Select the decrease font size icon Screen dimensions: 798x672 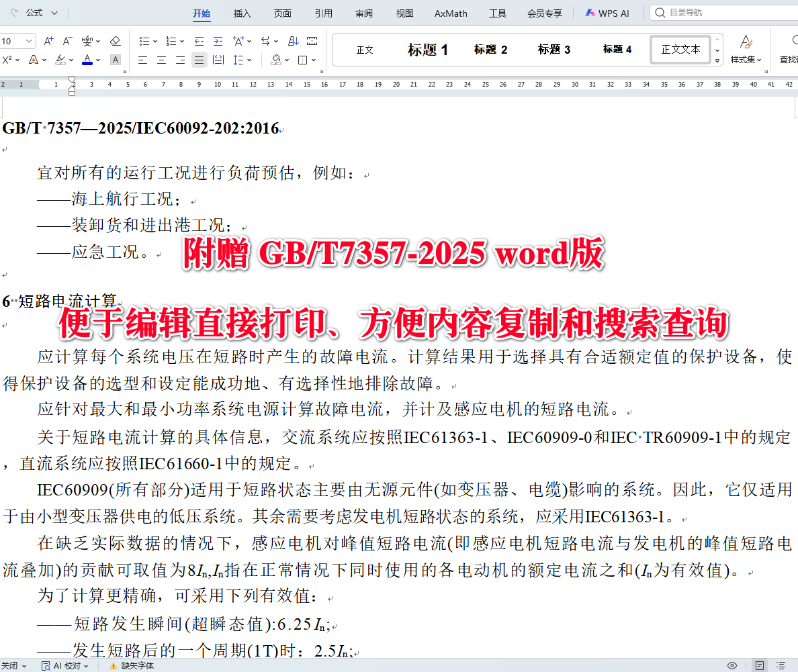(66, 40)
